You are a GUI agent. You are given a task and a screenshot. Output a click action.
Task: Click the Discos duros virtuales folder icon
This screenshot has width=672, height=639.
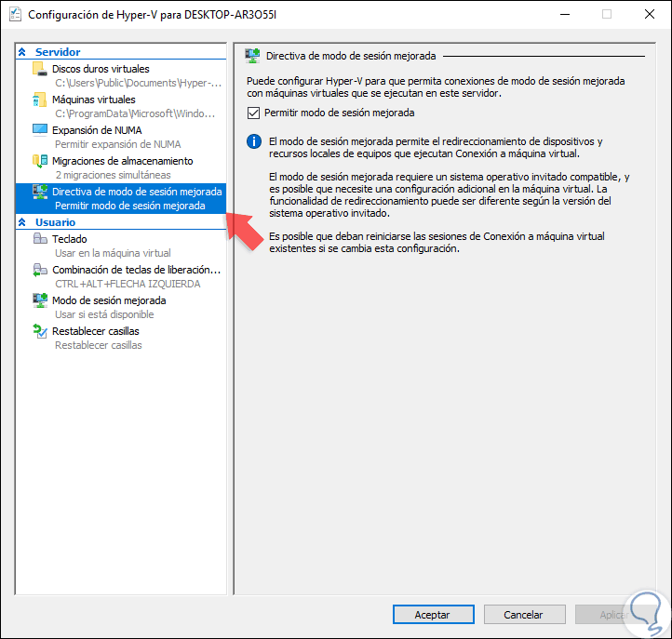[40, 69]
